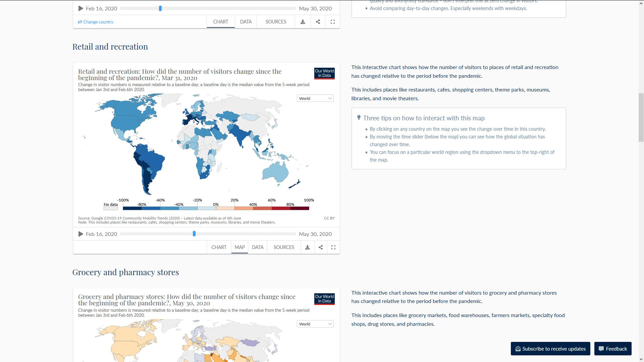Image resolution: width=644 pixels, height=362 pixels.
Task: Open top chart in fullscreen mode
Action: point(333,22)
